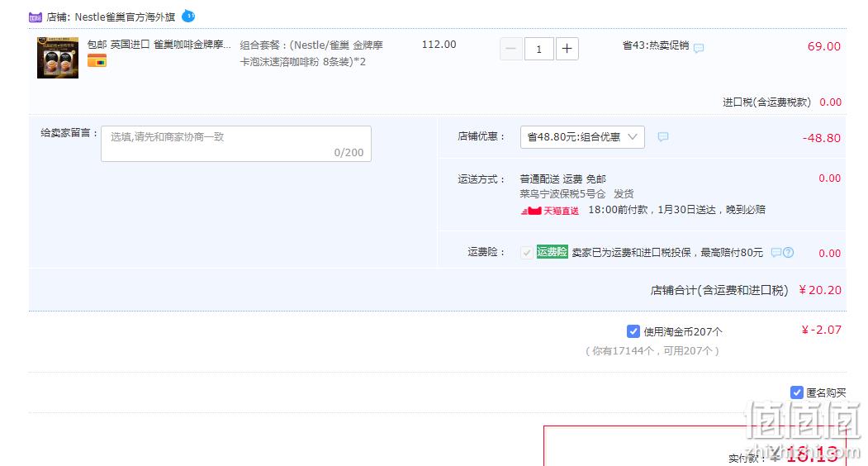
Task: Click comment icon beside 省43:热卖促销
Action: click(699, 48)
